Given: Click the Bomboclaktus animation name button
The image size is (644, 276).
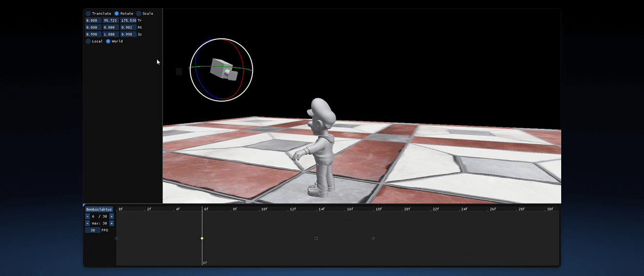Looking at the screenshot, I should tap(99, 210).
